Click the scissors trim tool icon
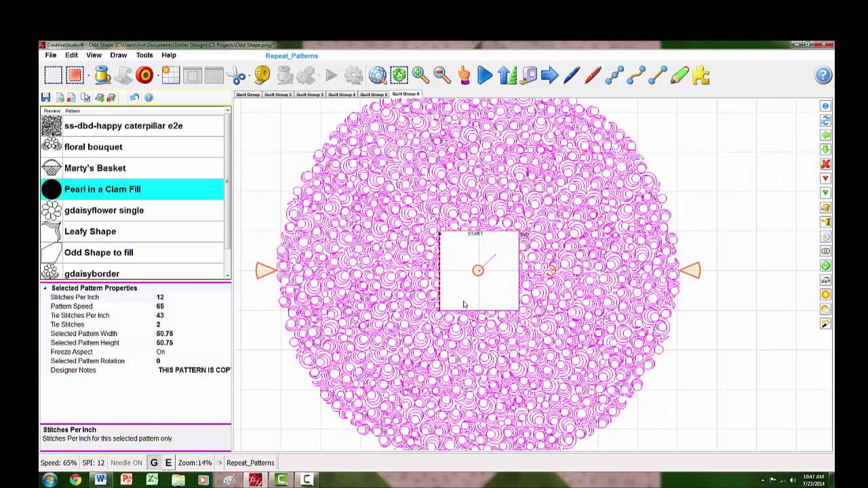The height and width of the screenshot is (488, 868). coord(236,75)
